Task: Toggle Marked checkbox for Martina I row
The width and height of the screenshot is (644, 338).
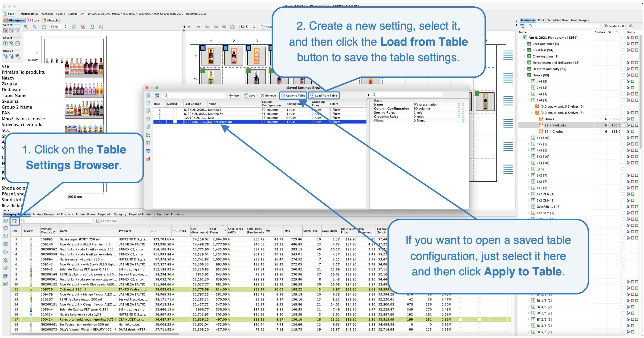Action: [175, 110]
